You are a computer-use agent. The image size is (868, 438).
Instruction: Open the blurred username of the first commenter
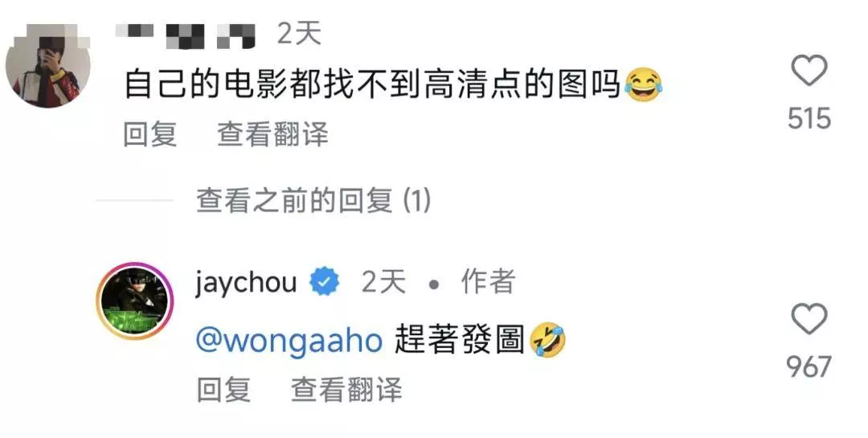click(x=186, y=35)
